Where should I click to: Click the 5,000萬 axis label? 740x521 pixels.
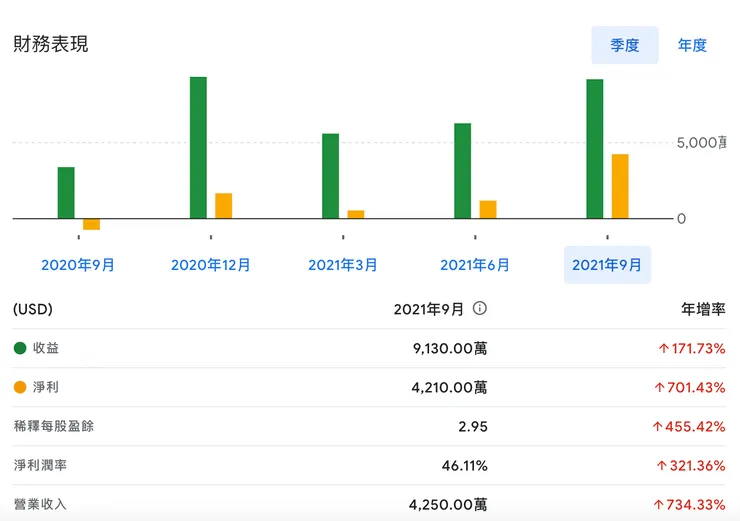coord(702,143)
